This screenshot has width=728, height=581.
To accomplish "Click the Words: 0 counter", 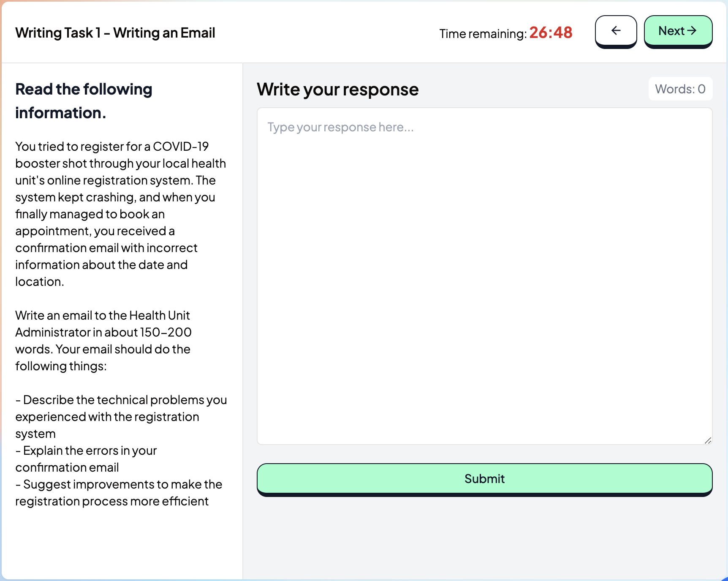I will [680, 89].
